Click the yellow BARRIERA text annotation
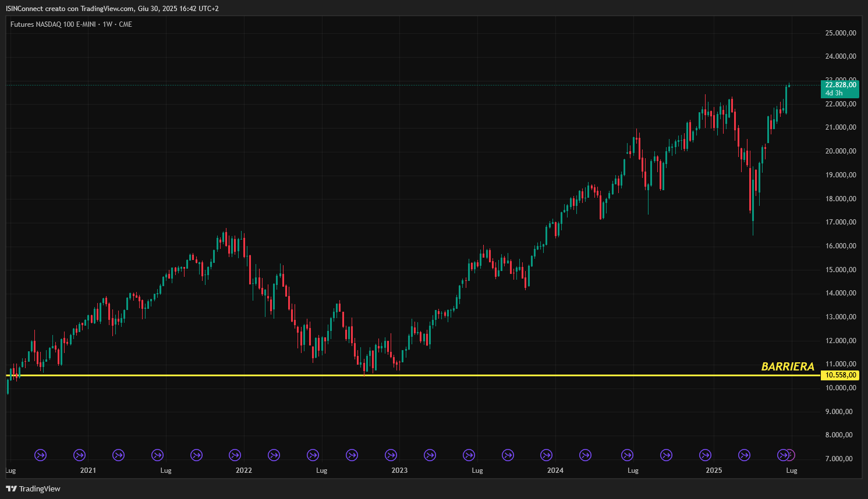 788,366
